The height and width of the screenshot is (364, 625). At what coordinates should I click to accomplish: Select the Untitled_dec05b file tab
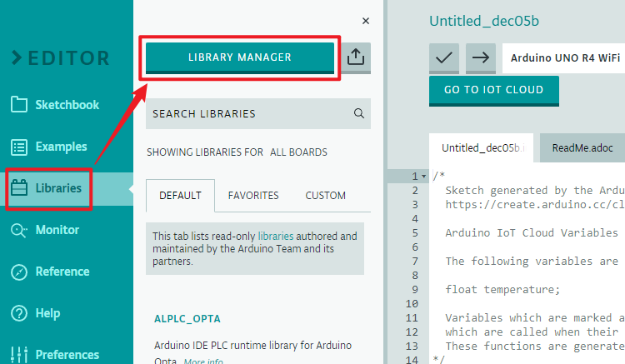481,148
